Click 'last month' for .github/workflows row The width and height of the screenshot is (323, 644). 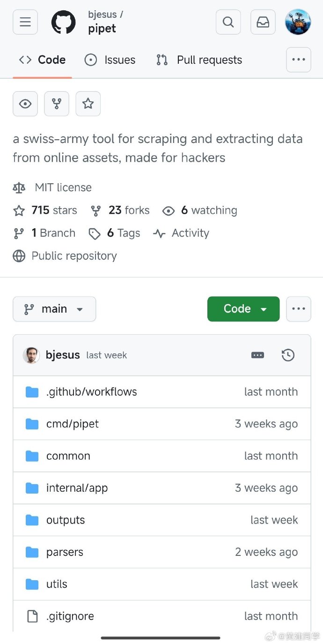click(x=271, y=392)
